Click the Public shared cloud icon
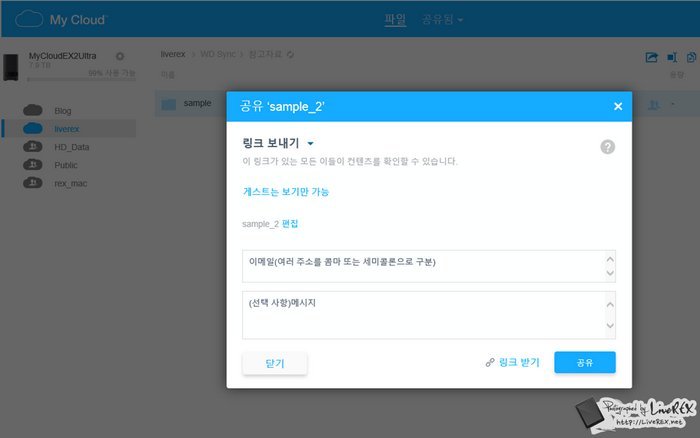Viewport: 700px width, 438px height. 33,165
